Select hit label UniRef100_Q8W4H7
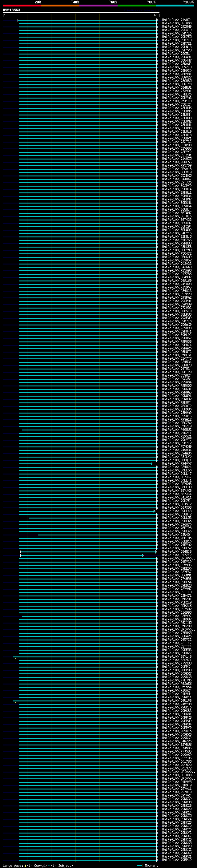The image size is (197, 868). click(176, 61)
